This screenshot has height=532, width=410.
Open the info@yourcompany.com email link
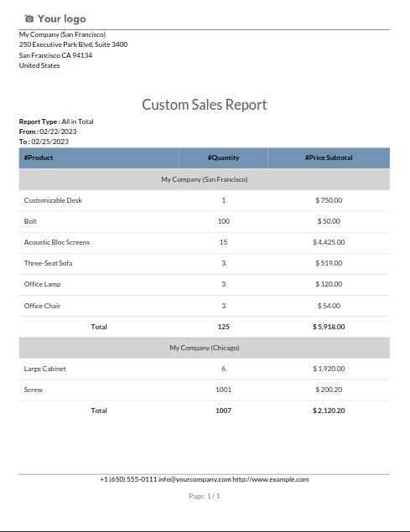tap(195, 479)
